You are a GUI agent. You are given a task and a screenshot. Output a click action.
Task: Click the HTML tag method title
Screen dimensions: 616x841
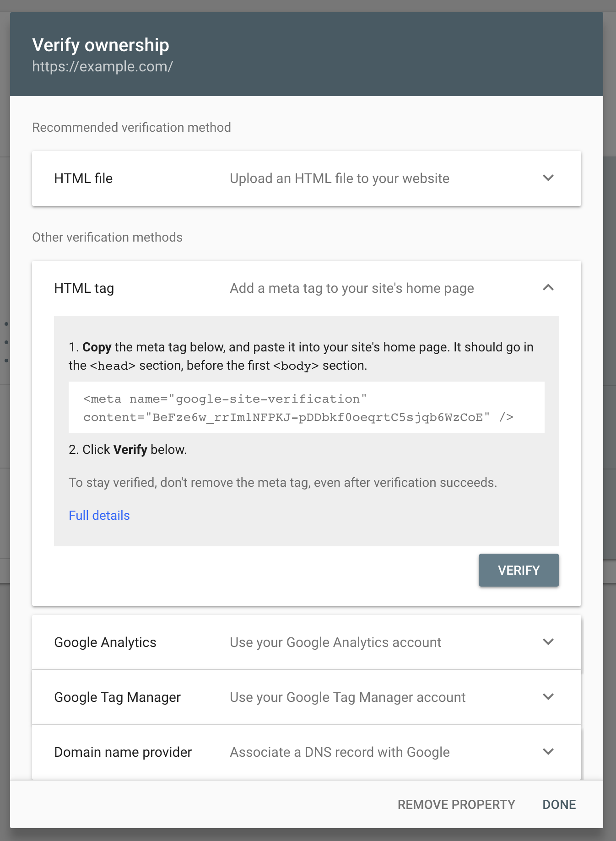click(x=84, y=288)
